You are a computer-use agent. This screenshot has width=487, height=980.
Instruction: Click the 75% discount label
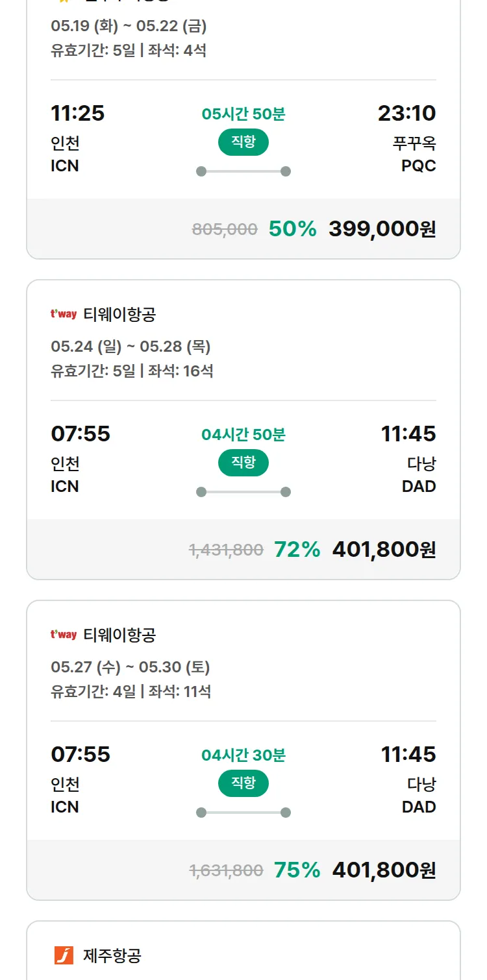pos(297,870)
